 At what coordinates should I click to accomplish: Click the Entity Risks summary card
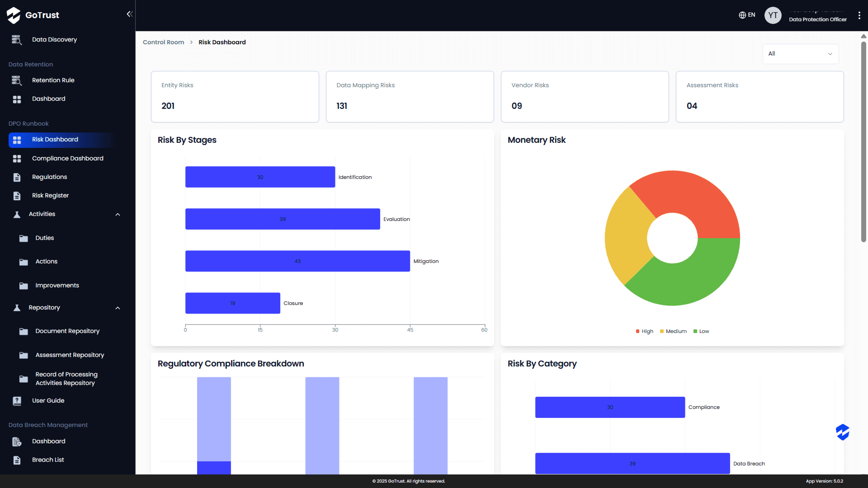click(235, 97)
